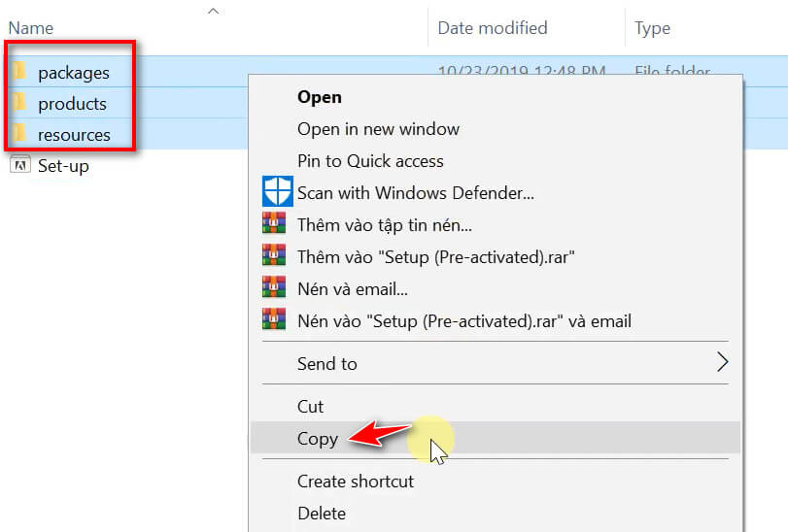Click the Adobe Set-up file icon

coord(19,165)
